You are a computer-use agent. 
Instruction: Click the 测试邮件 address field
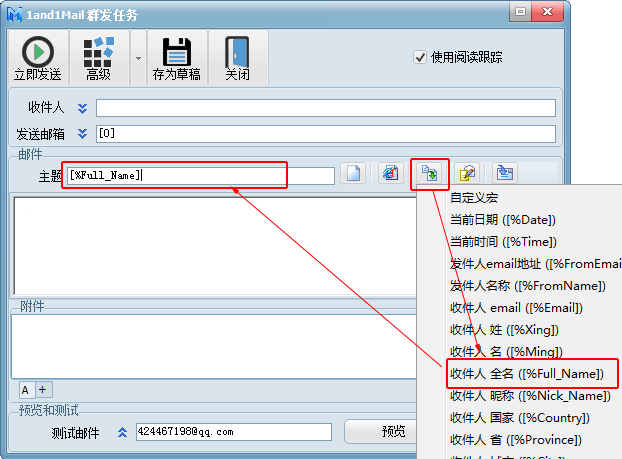point(234,432)
